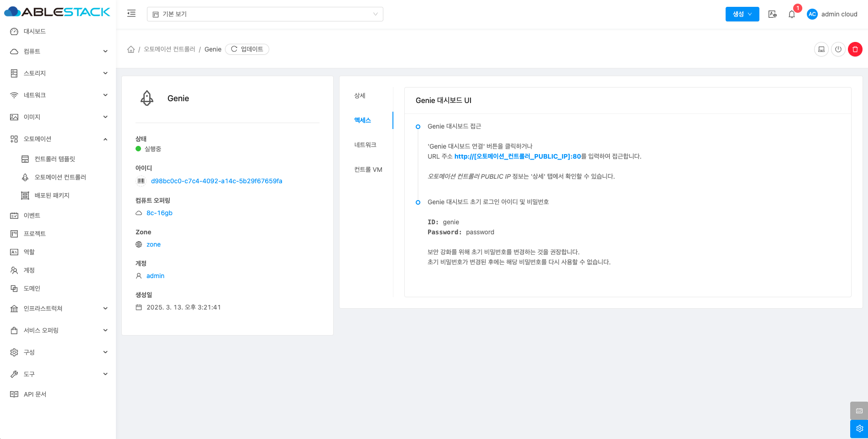Viewport: 868px width, 439px height.
Task: Collapse the sidebar menu toggle icon
Action: (131, 14)
